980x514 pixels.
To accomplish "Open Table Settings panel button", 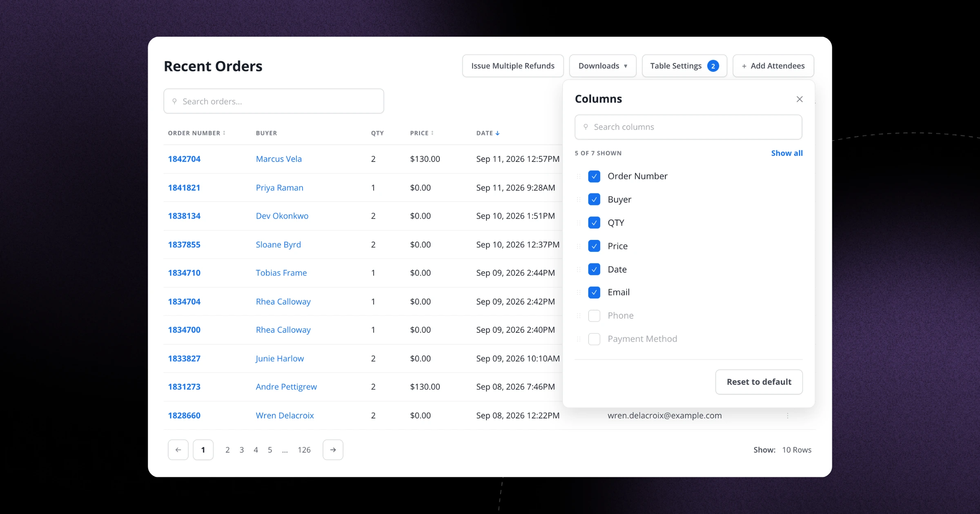I will (684, 66).
